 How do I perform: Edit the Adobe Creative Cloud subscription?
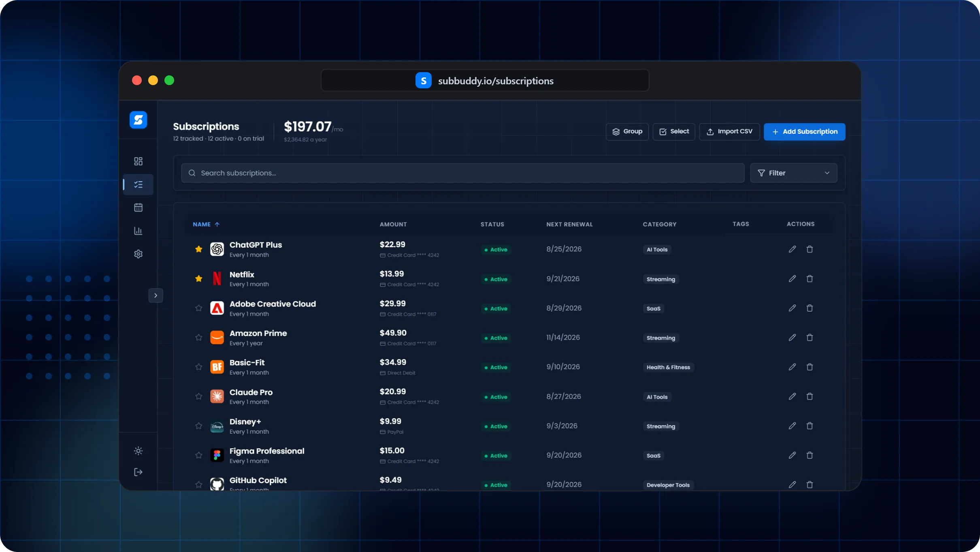793,308
